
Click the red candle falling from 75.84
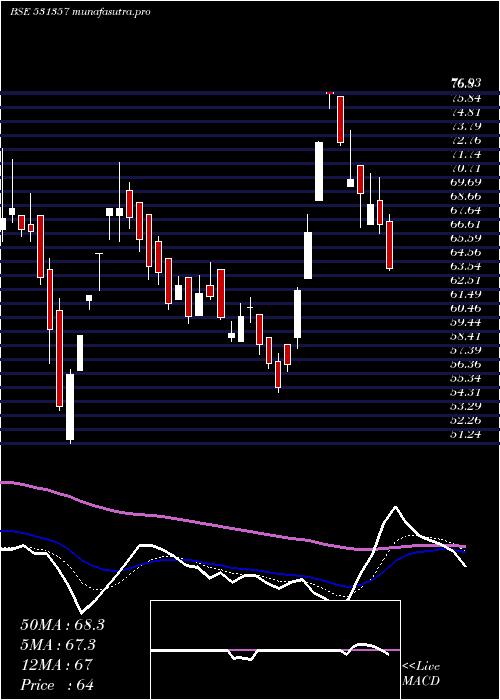point(341,120)
